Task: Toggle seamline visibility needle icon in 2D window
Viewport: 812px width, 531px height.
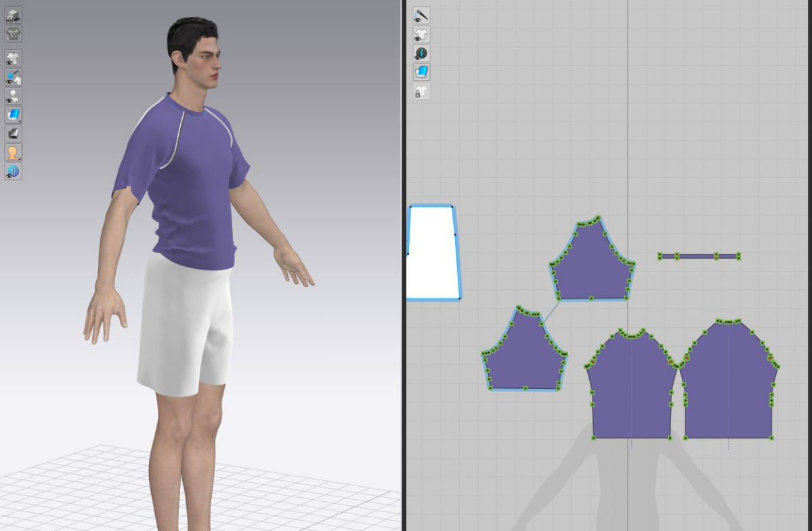Action: pos(421,15)
